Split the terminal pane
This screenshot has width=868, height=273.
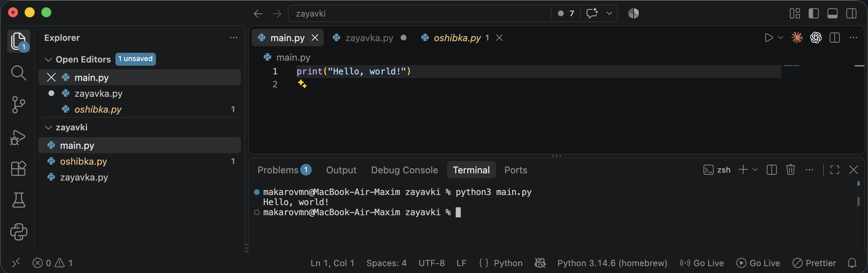pos(772,170)
